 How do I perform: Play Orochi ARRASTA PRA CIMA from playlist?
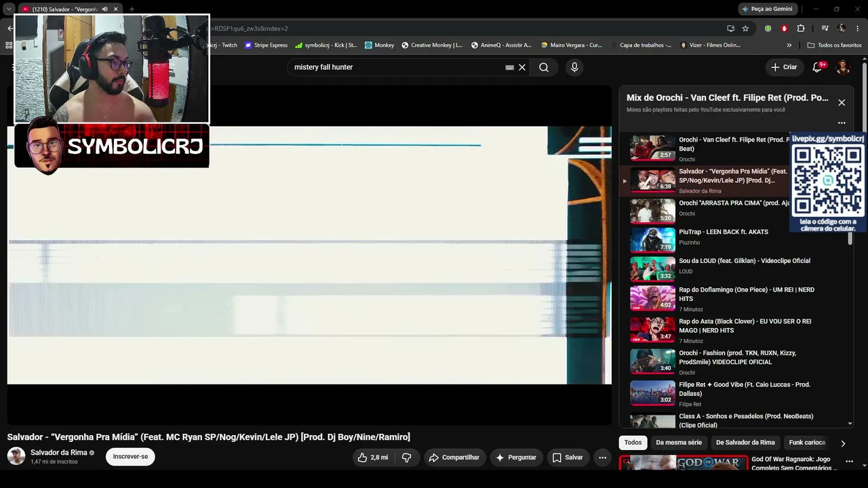[652, 211]
